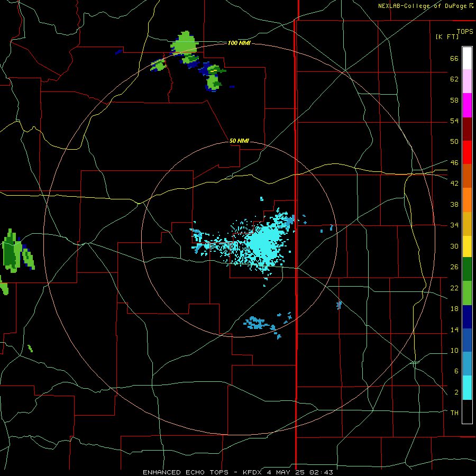Click the 34 legend value
Image resolution: width=476 pixels, height=476 pixels.
click(x=454, y=225)
